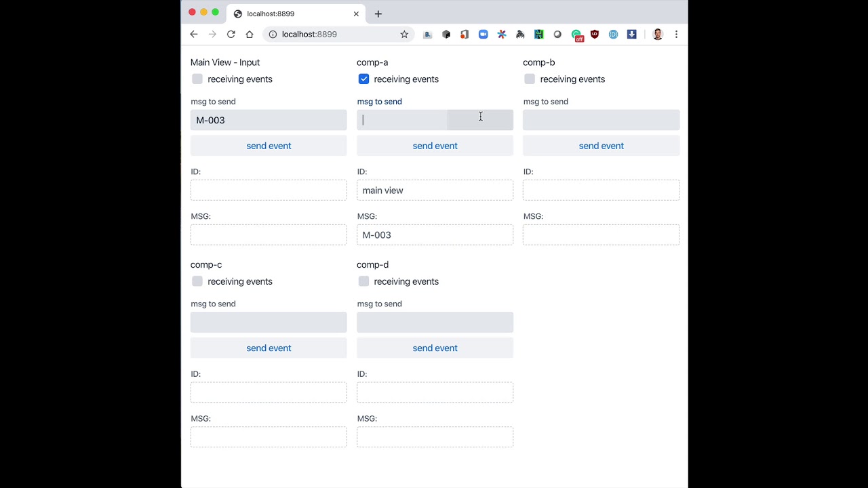This screenshot has width=868, height=488.
Task: Open the site information icon in address bar
Action: [273, 34]
